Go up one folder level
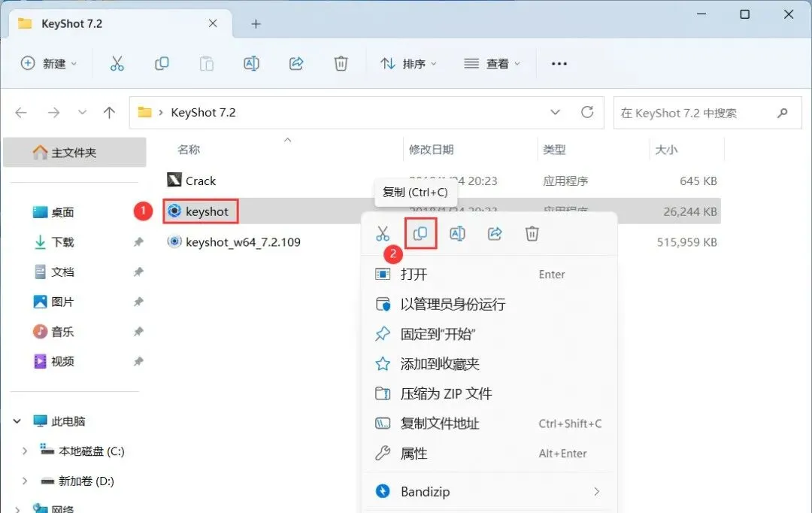 pyautogui.click(x=109, y=112)
